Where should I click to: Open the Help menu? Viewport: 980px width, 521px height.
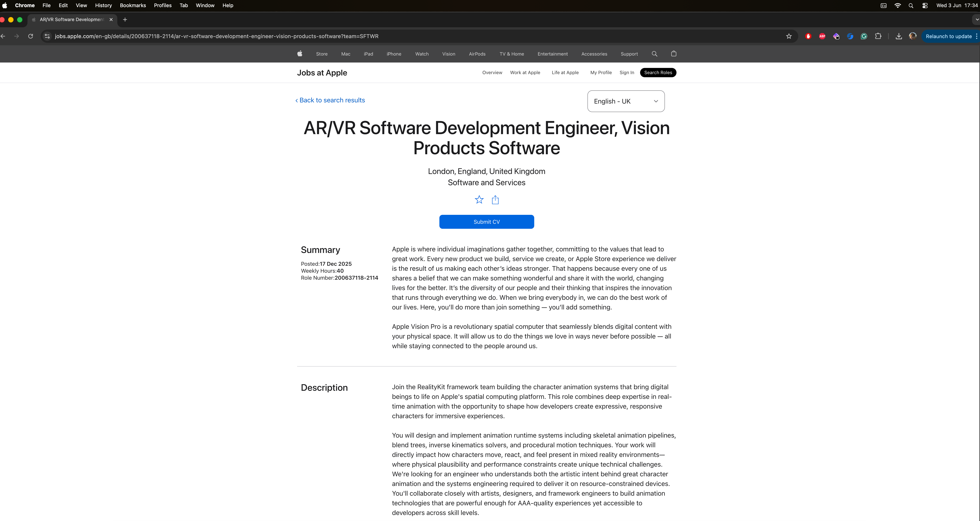[228, 5]
